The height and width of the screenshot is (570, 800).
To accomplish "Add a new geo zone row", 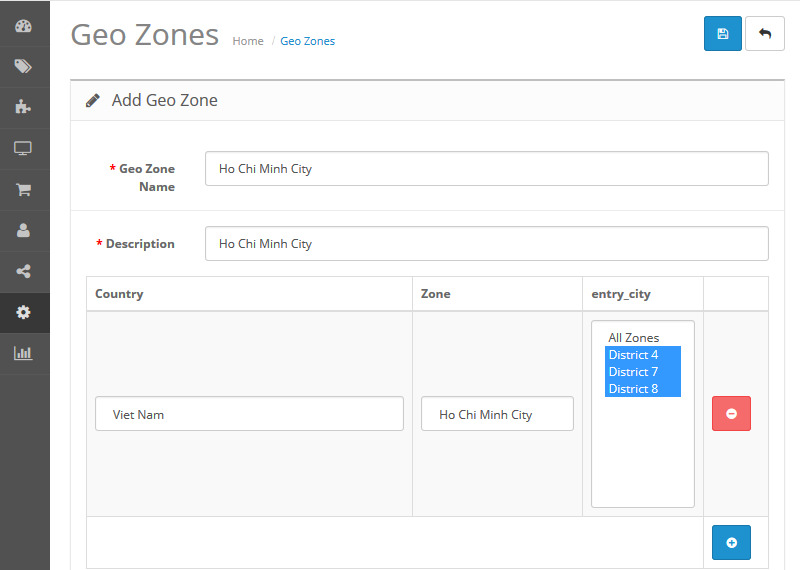I will (x=731, y=542).
